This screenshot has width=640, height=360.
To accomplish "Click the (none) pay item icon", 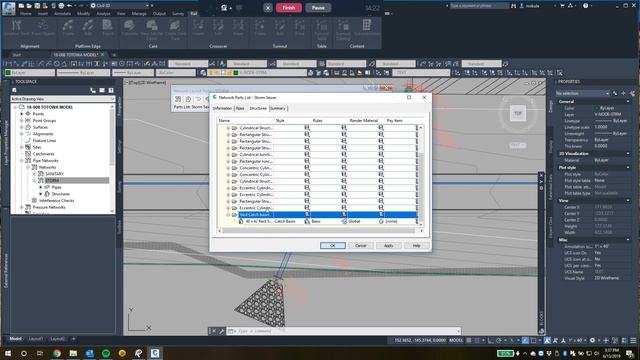I will coord(381,221).
